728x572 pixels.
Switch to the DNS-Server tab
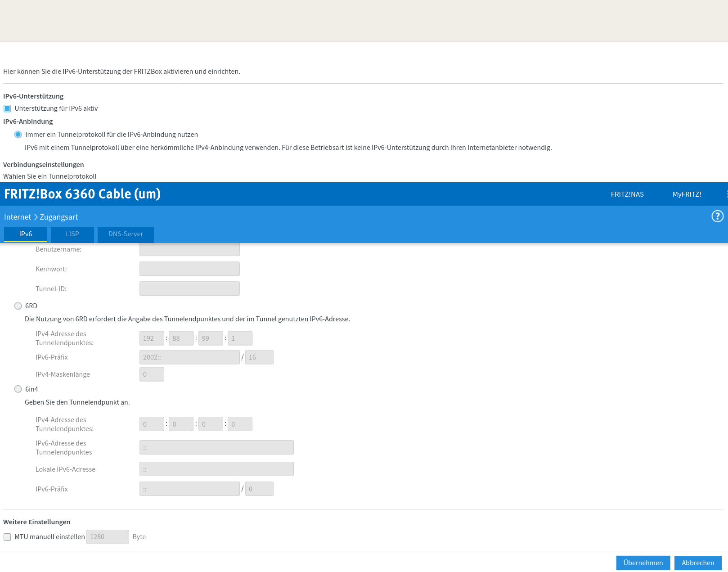point(126,234)
